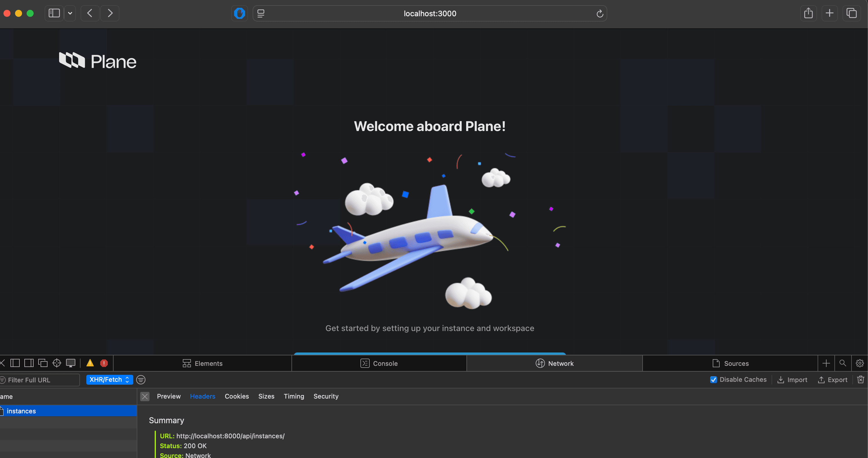Open the Headers detail tab

click(203, 396)
